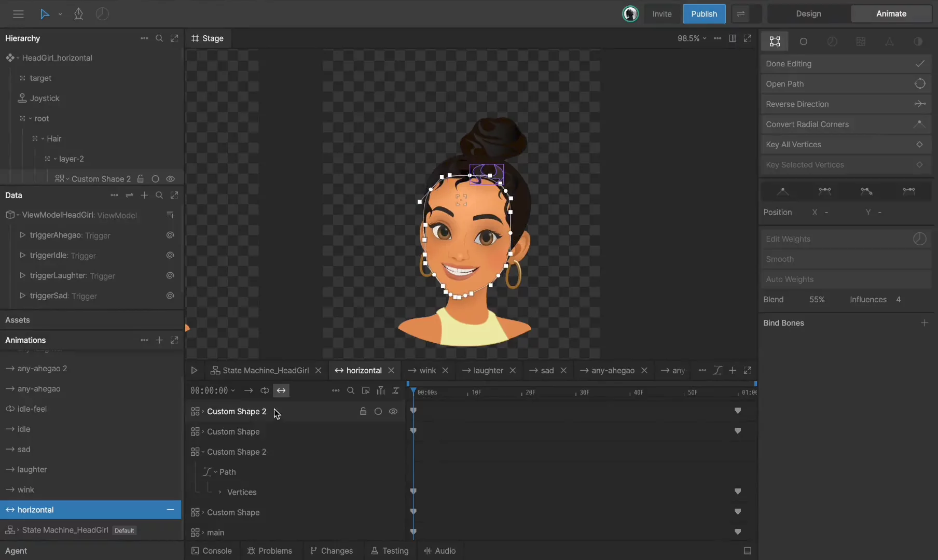Collapse the root node in Hierarchy

pos(30,119)
